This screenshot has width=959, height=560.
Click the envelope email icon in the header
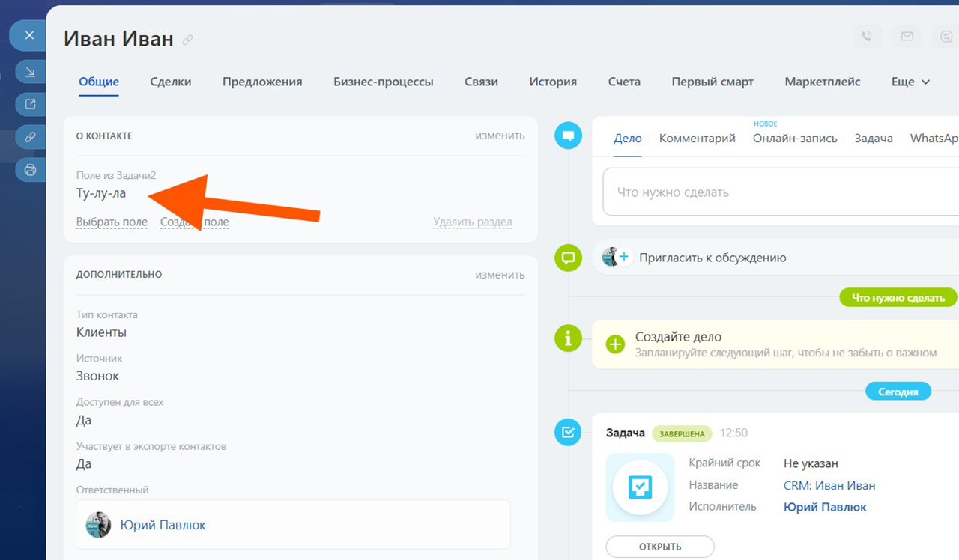(x=907, y=36)
